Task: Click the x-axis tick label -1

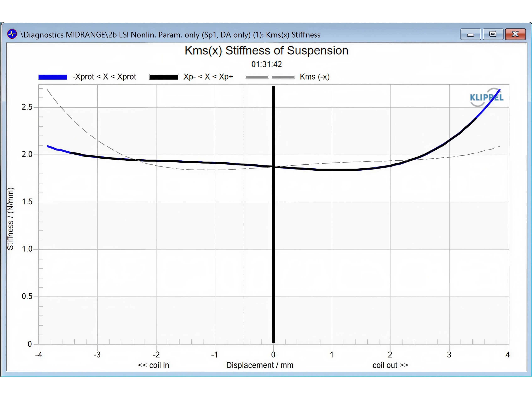Action: coord(214,355)
